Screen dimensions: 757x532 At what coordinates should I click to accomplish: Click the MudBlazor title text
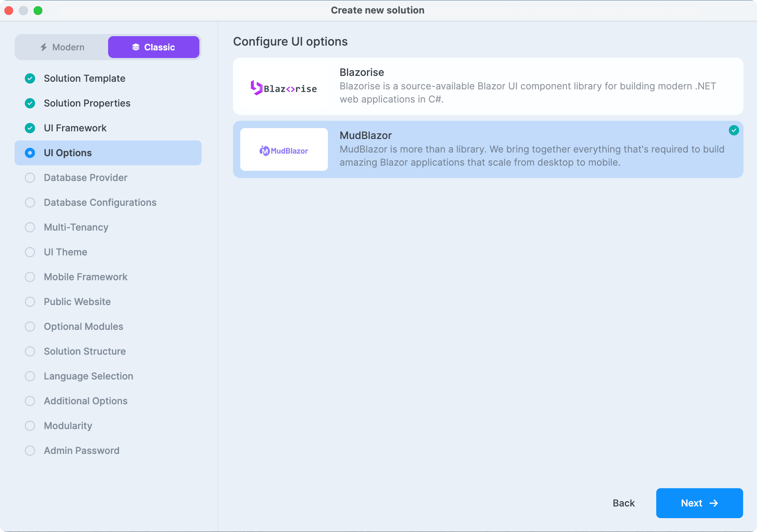366,135
